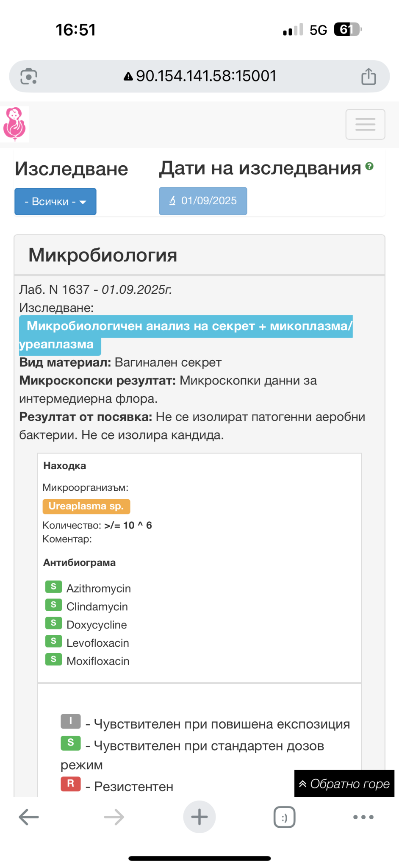Select the 01/09/2025 examination date
Screen dimensions: 399x868
203,201
